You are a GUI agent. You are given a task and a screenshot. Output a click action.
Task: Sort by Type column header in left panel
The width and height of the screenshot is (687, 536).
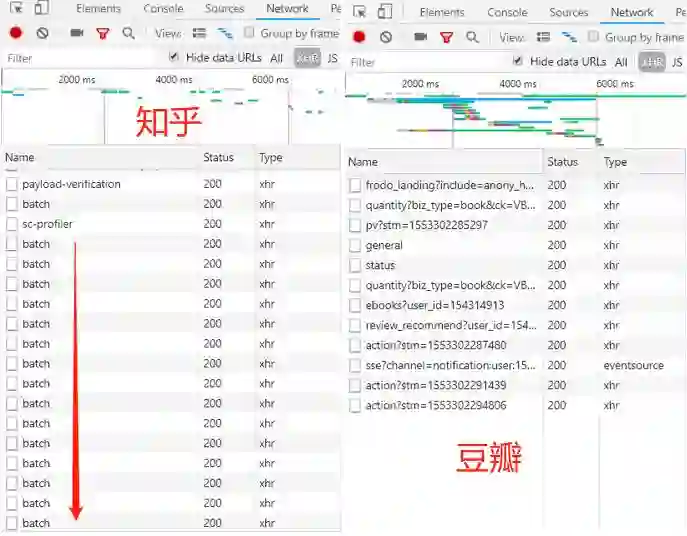point(297,157)
